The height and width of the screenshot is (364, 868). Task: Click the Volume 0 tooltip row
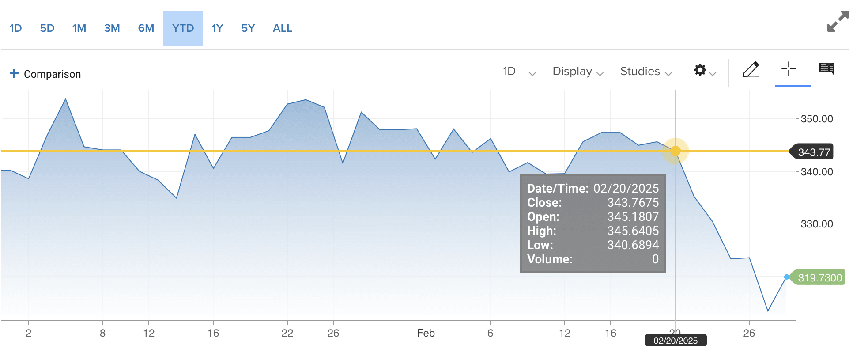593,259
